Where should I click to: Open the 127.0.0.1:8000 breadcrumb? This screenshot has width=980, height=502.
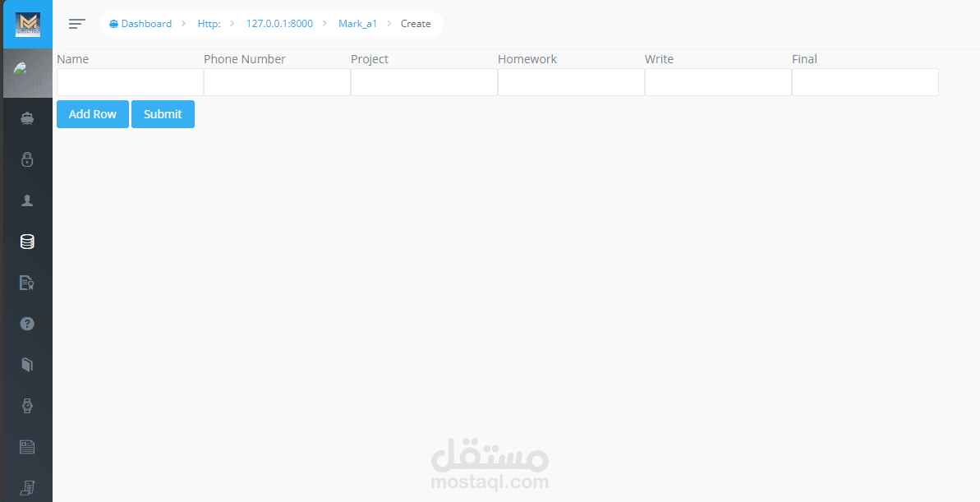click(279, 24)
